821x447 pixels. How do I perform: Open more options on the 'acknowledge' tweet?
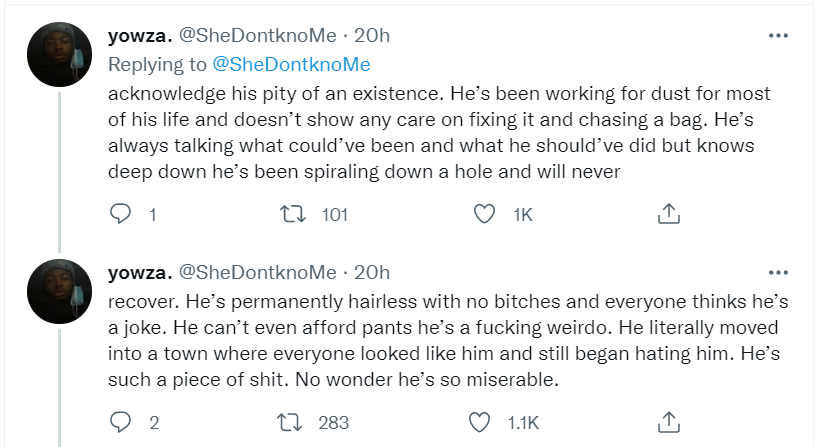tap(778, 36)
